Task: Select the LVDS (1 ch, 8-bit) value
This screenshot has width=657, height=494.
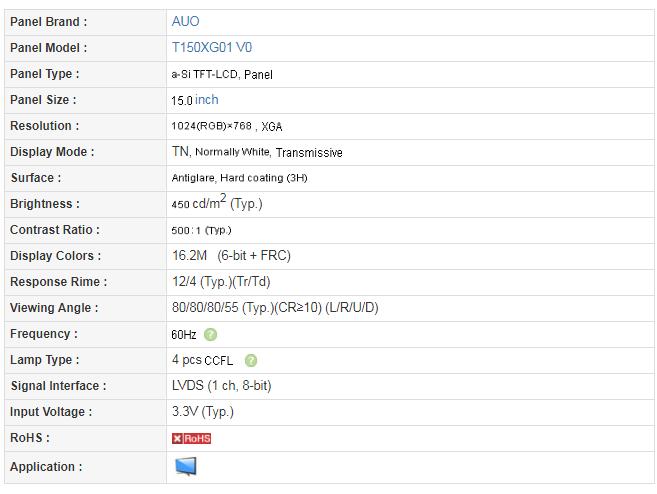Action: tap(222, 385)
